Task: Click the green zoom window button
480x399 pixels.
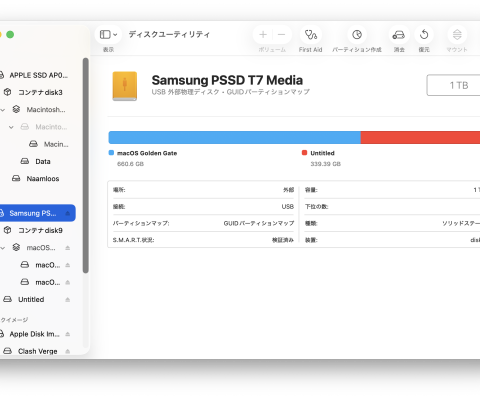Action: tap(10, 34)
